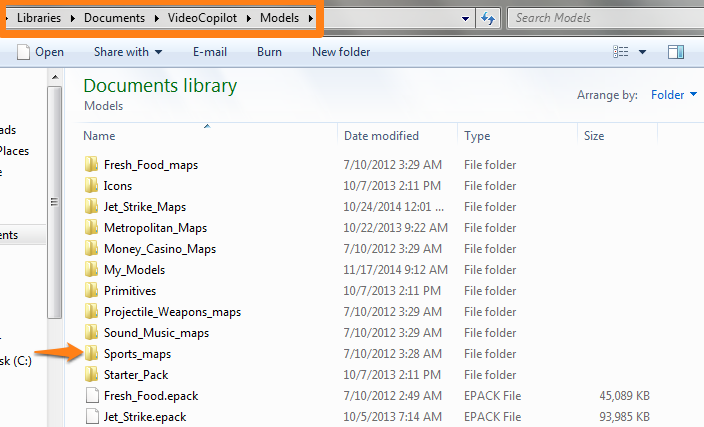
Task: Sort by the Date modified column header
Action: (x=381, y=135)
